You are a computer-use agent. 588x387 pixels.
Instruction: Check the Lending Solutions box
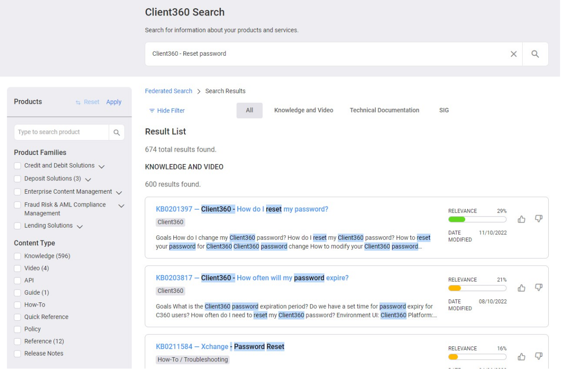[17, 226]
